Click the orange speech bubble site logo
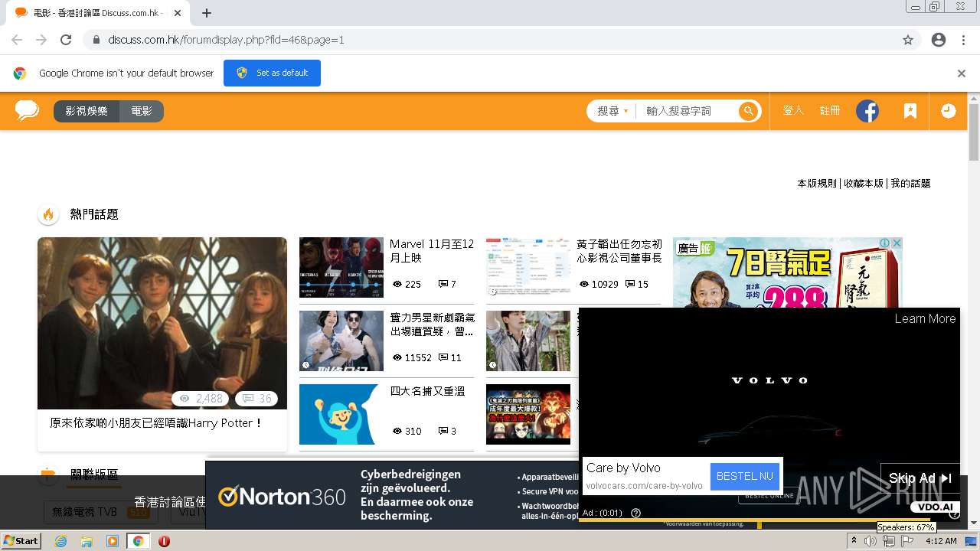The image size is (980, 551). coord(27,111)
